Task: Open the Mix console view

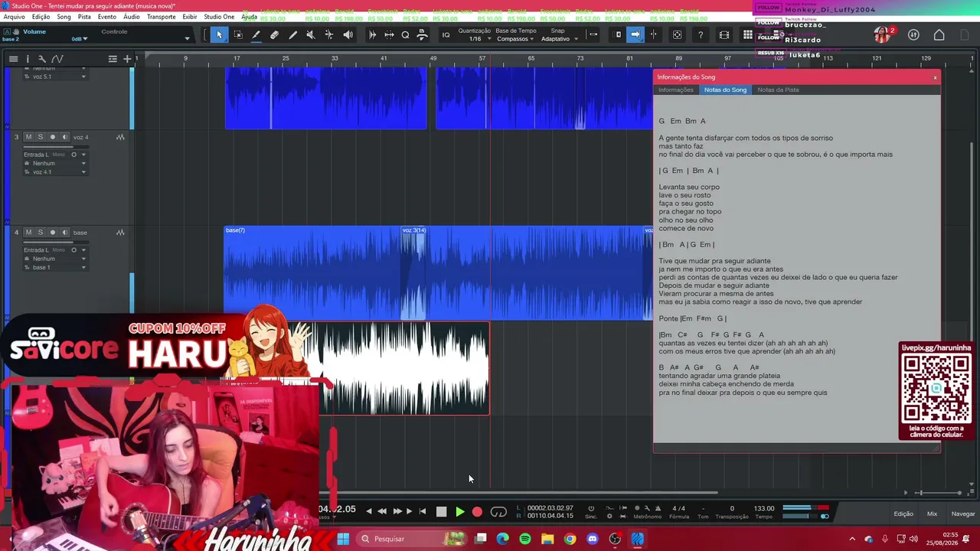Action: tap(932, 514)
